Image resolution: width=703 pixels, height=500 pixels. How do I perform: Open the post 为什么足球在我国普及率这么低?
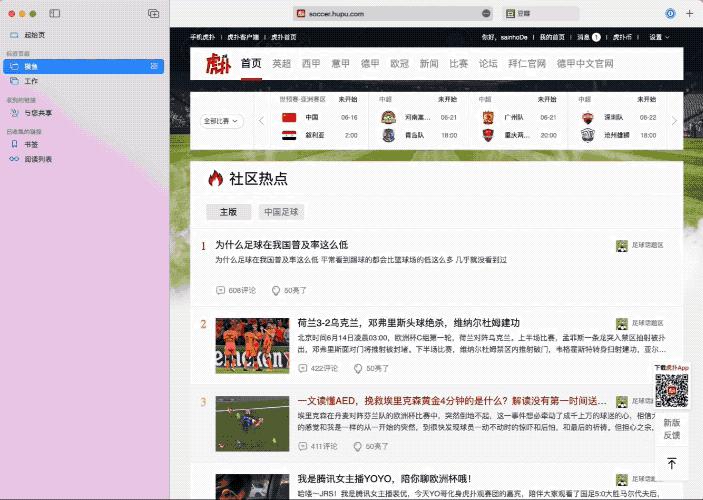pos(282,245)
